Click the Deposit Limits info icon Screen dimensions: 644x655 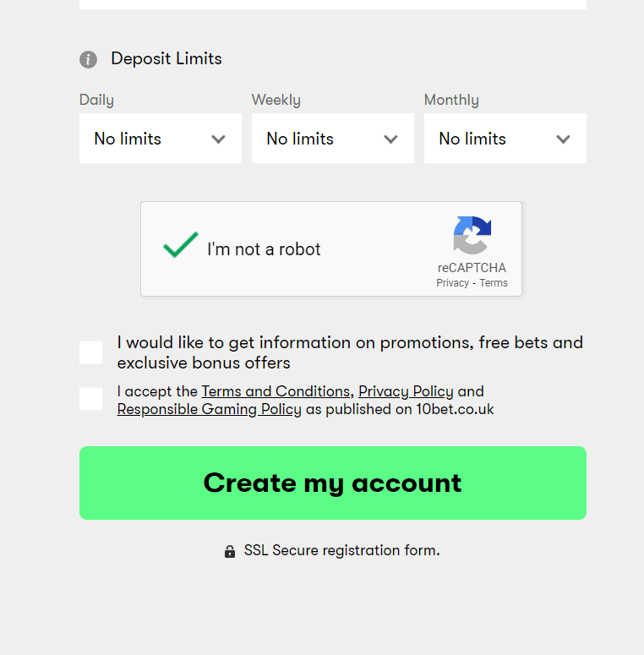[88, 59]
